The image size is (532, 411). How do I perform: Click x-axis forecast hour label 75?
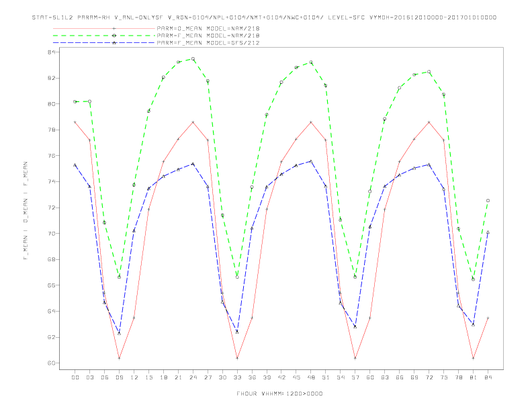pos(444,377)
